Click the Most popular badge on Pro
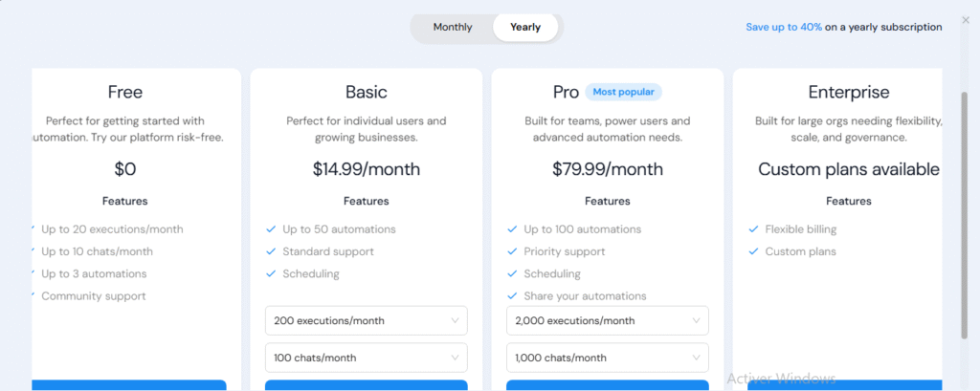 [x=623, y=93]
